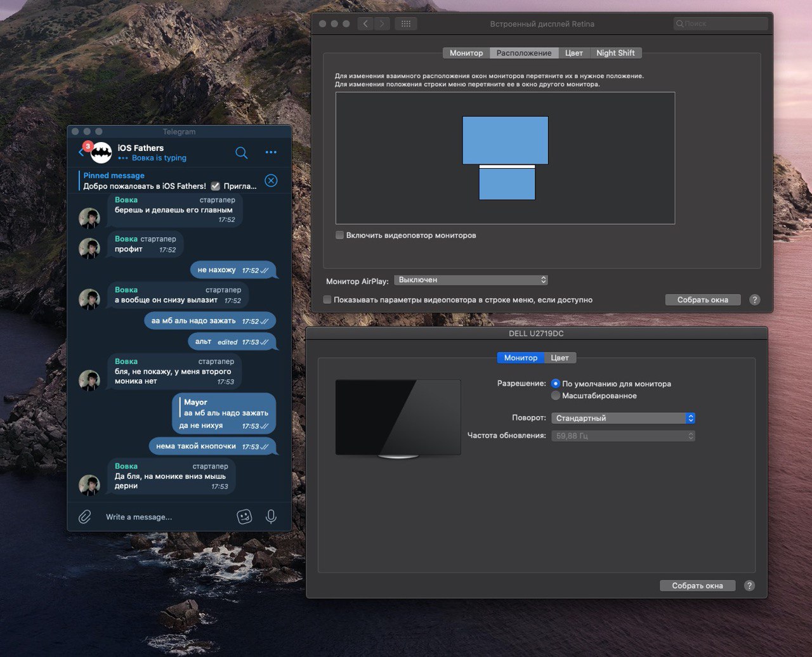Switch to 'Цвет' tab in Retina window
Screen dimensions: 812x657
coord(574,53)
